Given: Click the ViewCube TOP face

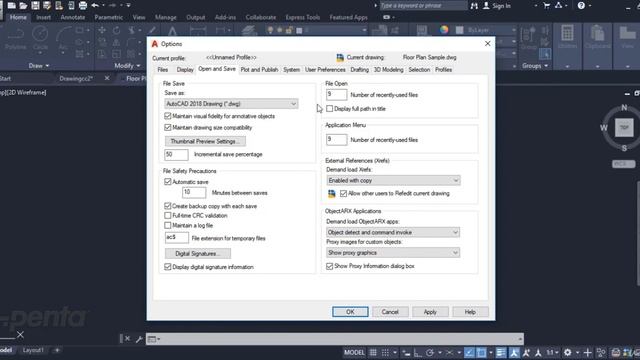Looking at the screenshot, I should 624,128.
